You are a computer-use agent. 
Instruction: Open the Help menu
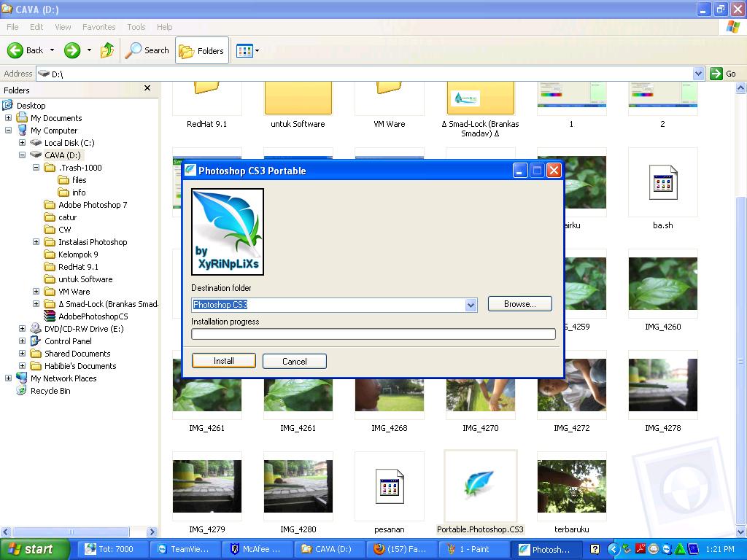click(165, 27)
